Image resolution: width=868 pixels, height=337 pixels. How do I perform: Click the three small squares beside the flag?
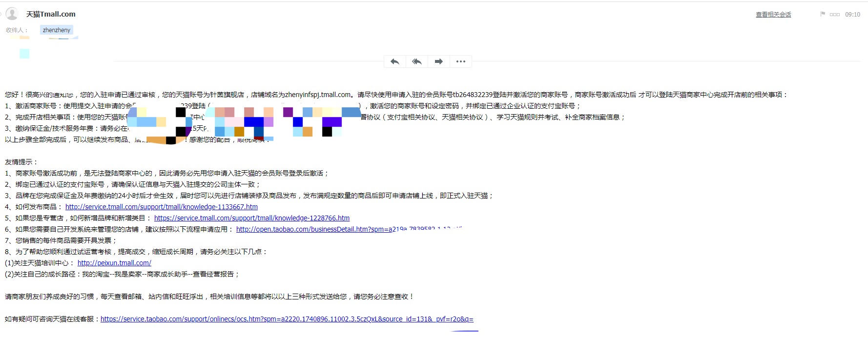pyautogui.click(x=835, y=15)
